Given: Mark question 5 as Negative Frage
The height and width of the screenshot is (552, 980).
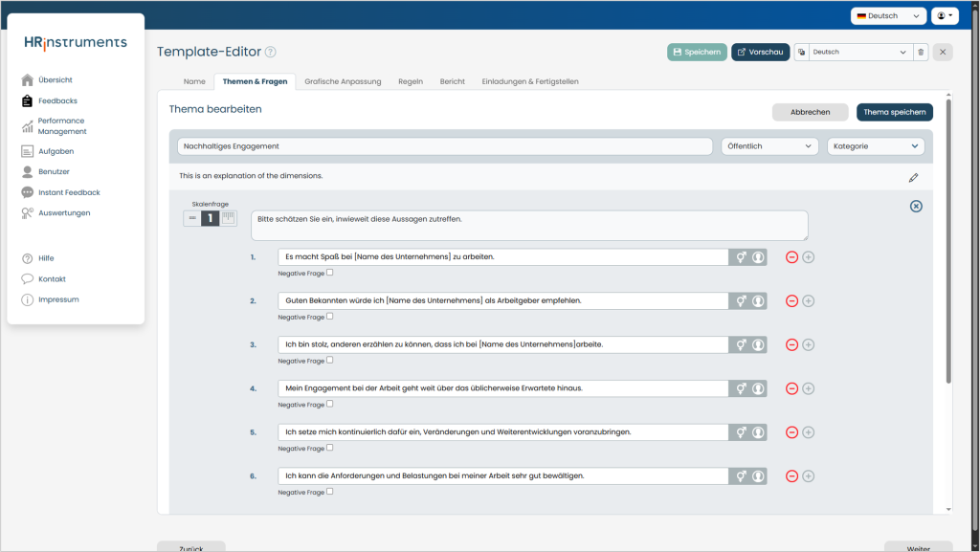Looking at the screenshot, I should [330, 447].
